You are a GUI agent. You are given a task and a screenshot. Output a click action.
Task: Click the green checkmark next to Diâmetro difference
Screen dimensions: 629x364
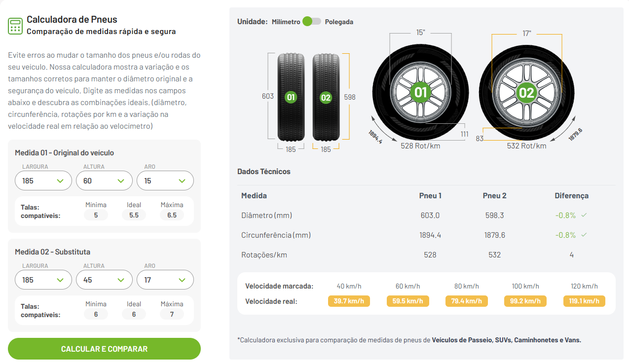(x=584, y=215)
